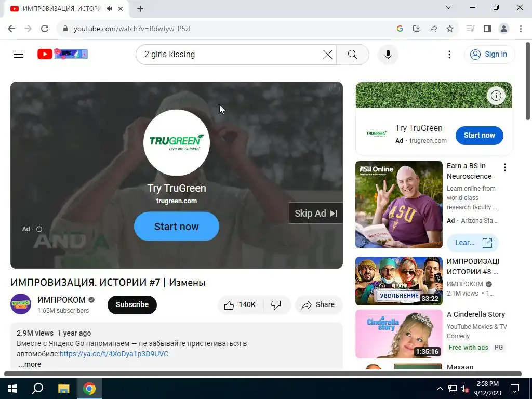Screen dimensions: 532x399
Task: Click Start now on the video ad overlay
Action: click(177, 227)
